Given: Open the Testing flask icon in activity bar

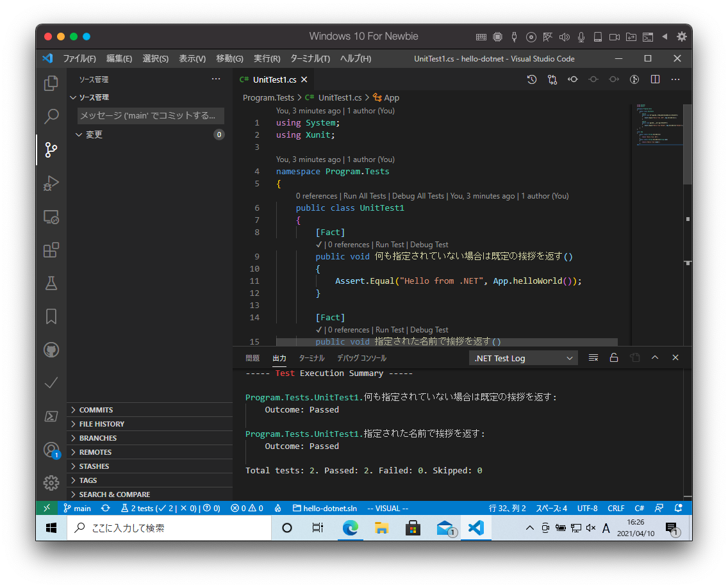Looking at the screenshot, I should [51, 283].
